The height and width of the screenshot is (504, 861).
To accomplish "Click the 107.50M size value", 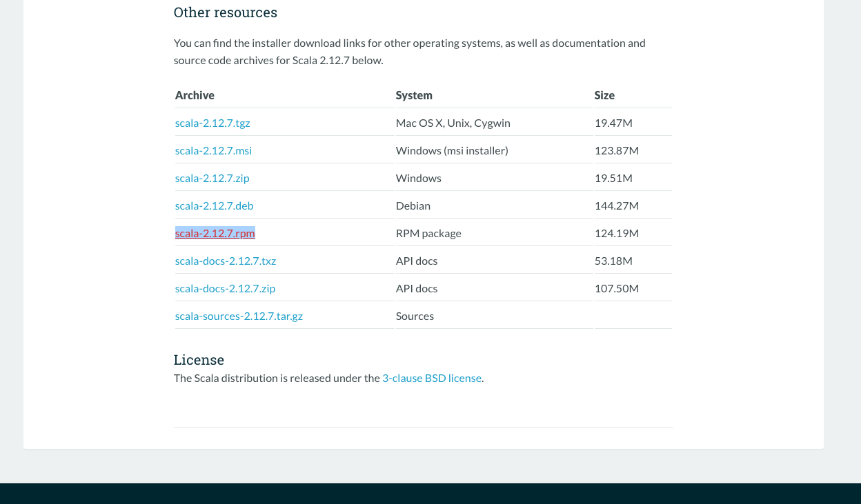I will [617, 288].
